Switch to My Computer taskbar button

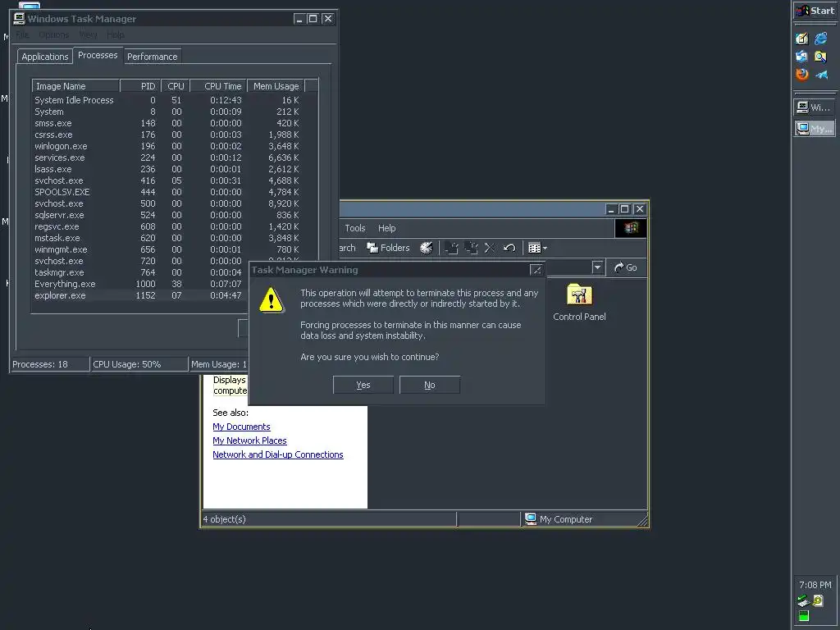point(814,129)
